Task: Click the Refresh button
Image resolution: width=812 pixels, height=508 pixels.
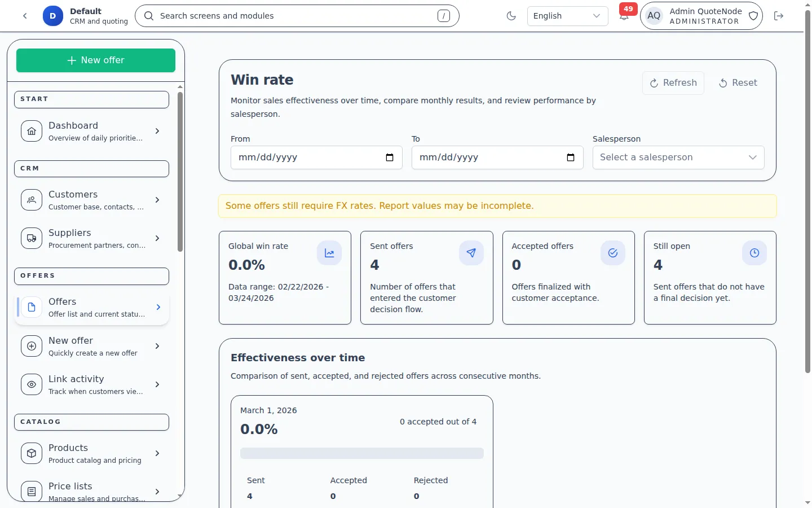Action: pyautogui.click(x=673, y=83)
